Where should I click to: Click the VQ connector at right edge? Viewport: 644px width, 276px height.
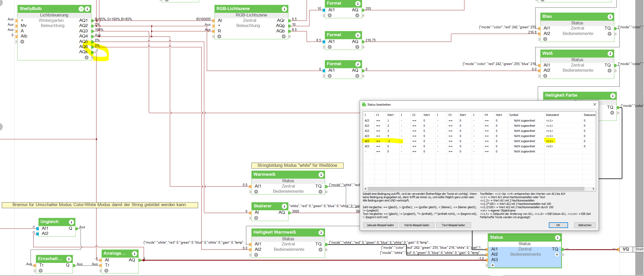(626, 249)
